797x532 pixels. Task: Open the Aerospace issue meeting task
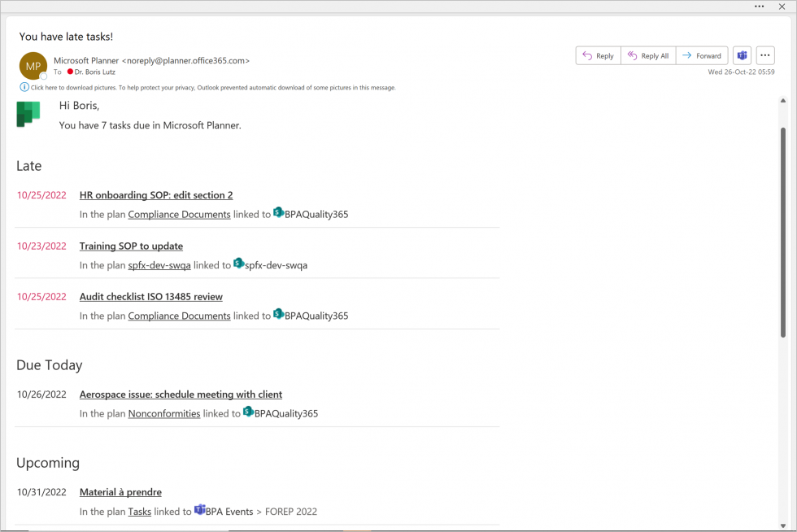[x=181, y=394]
